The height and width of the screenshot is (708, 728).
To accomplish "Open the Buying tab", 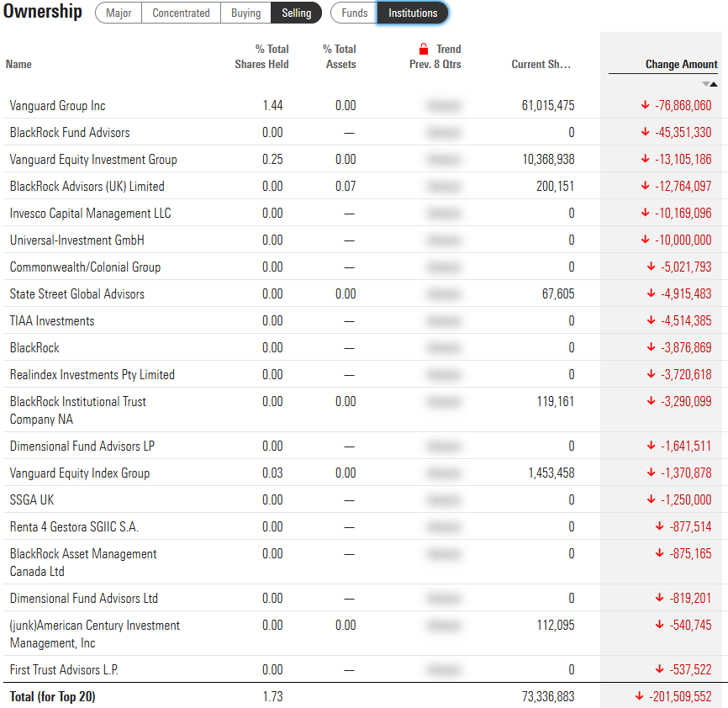I will pyautogui.click(x=245, y=13).
